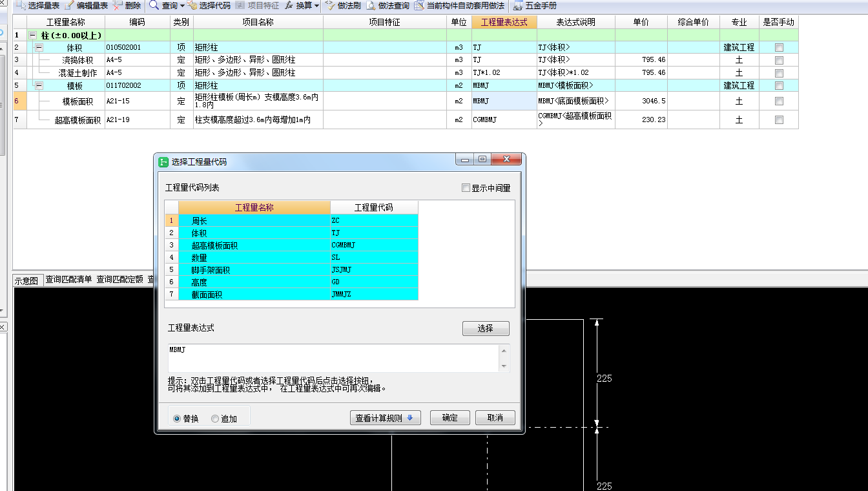868x491 pixels.
Task: Open the 查询 dropdown arrow
Action: (x=182, y=6)
